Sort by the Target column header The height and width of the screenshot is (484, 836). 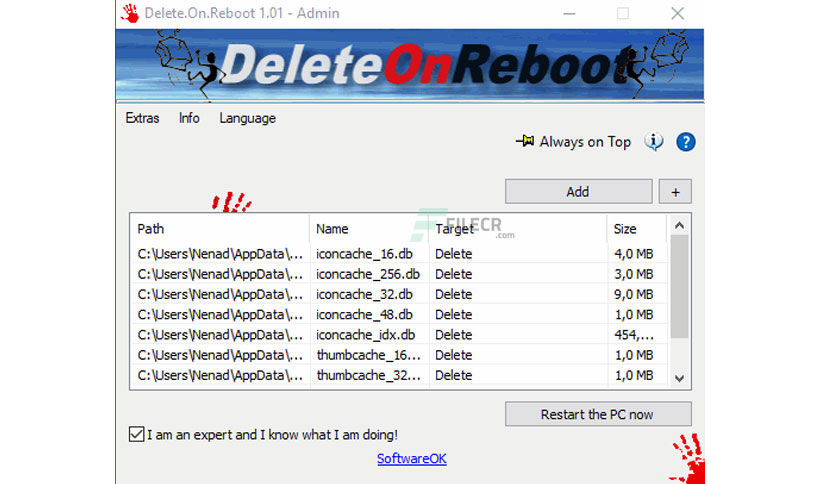click(517, 229)
